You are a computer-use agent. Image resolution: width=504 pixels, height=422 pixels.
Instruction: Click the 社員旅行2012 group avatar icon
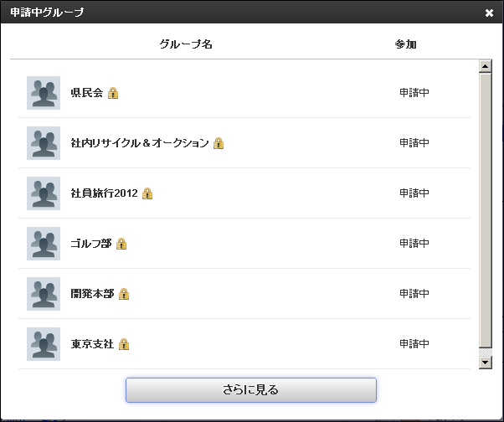(x=44, y=193)
